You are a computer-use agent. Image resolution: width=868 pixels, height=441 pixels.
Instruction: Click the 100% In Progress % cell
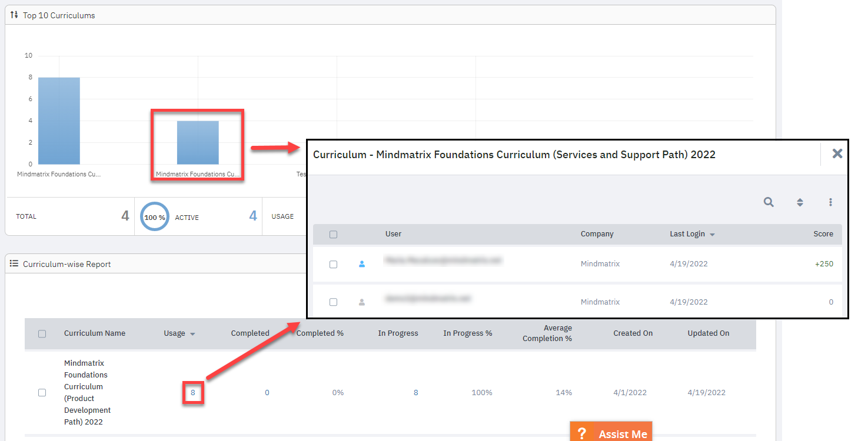coord(482,393)
